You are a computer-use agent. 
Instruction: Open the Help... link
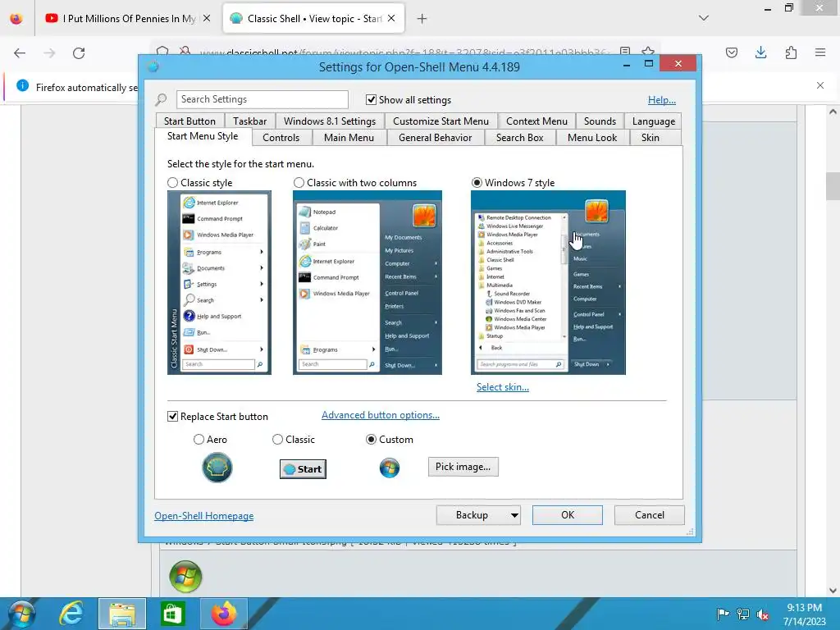[662, 99]
